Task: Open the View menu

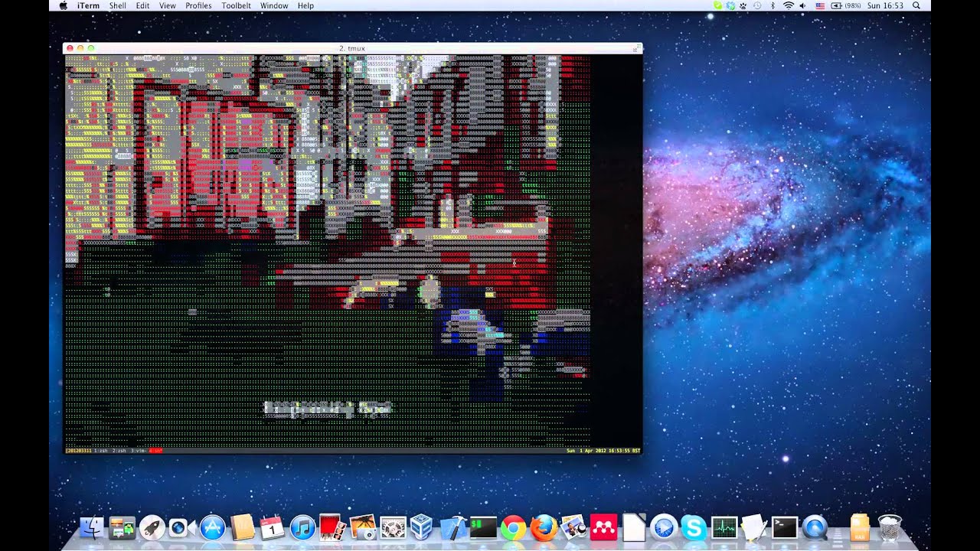Action: 167,5
